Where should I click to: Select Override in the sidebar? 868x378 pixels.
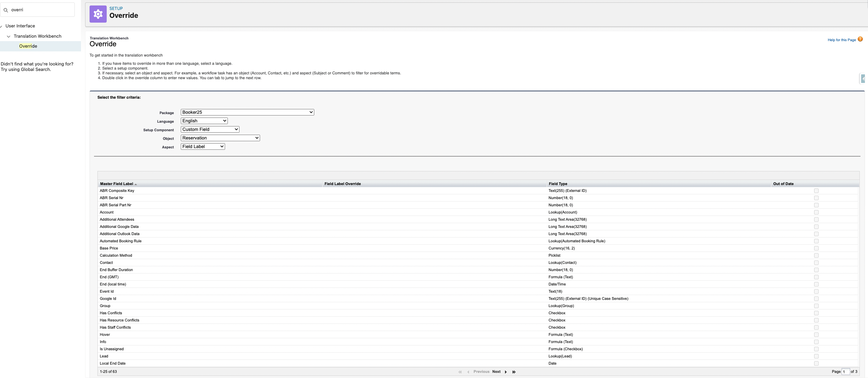(x=28, y=46)
